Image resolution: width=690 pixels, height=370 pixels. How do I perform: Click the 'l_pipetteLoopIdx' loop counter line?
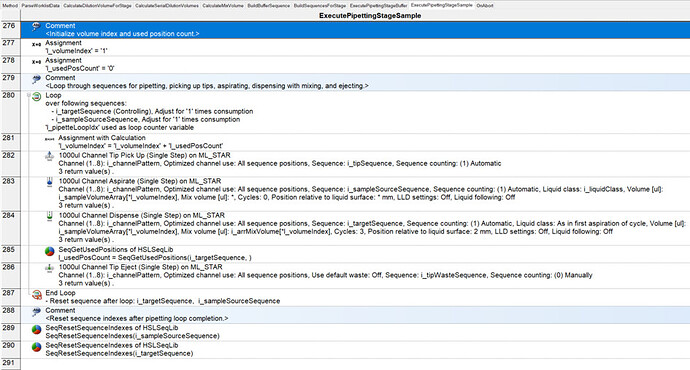click(x=119, y=127)
